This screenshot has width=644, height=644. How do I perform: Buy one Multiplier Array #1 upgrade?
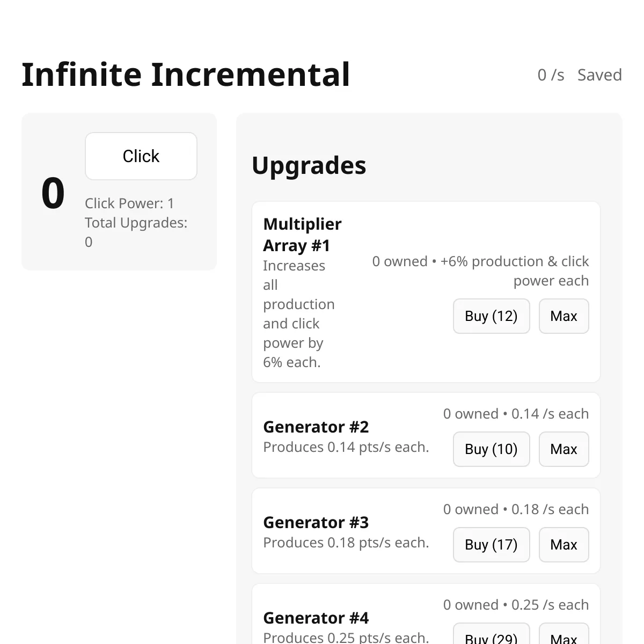point(491,316)
